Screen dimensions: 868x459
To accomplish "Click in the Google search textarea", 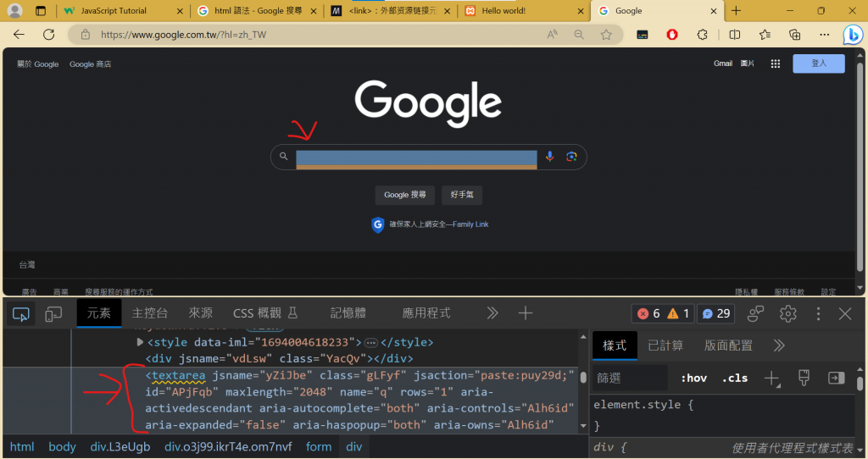I will click(x=416, y=158).
